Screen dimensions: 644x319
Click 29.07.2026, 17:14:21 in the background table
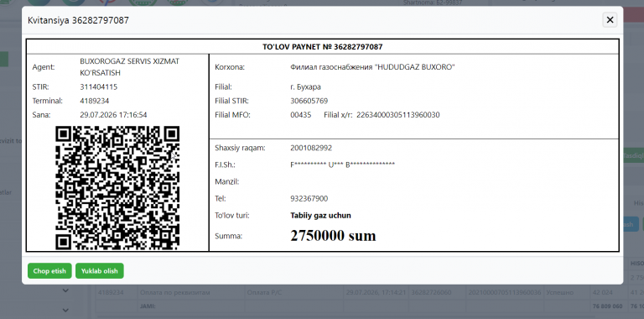click(x=376, y=293)
